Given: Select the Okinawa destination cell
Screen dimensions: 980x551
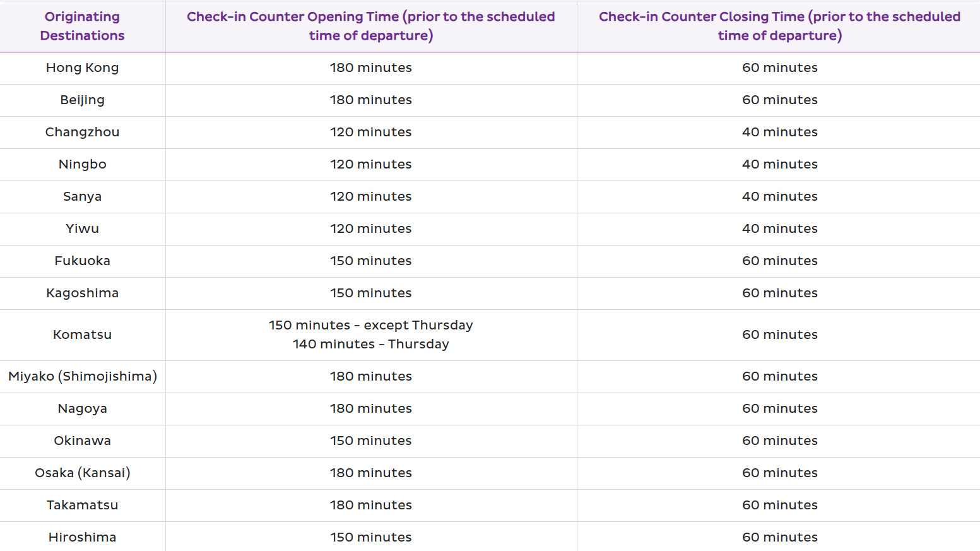Looking at the screenshot, I should (82, 441).
